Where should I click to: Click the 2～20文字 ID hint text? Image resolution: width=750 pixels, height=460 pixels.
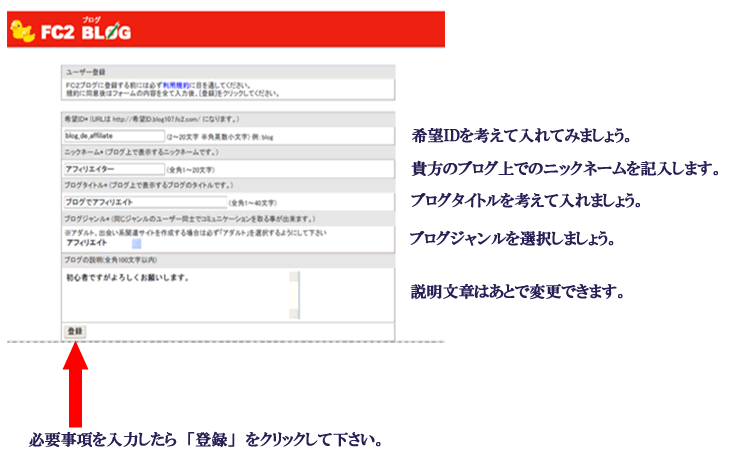tap(220, 137)
